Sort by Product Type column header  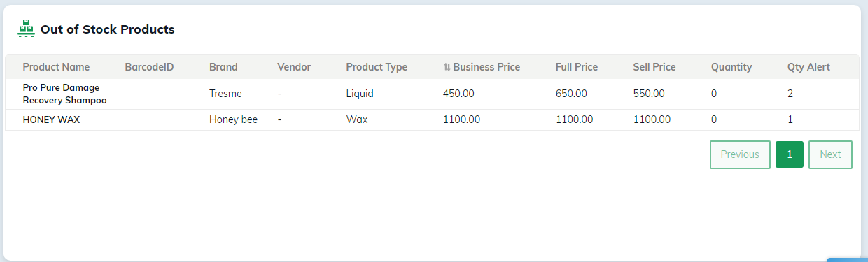pos(377,67)
